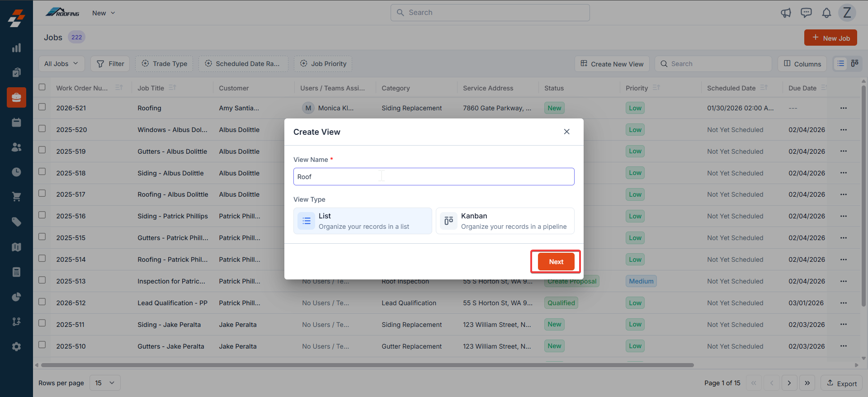Open the Z user profile avatar
868x397 pixels.
847,13
